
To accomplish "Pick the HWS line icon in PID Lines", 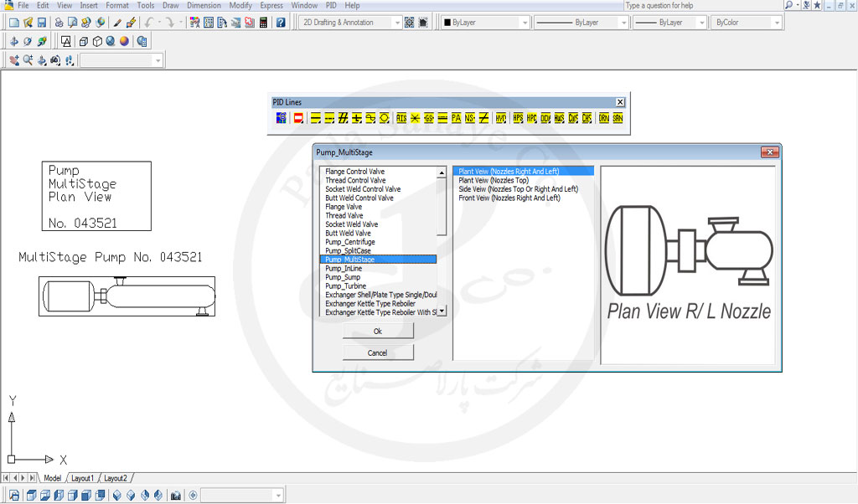I will tap(559, 118).
